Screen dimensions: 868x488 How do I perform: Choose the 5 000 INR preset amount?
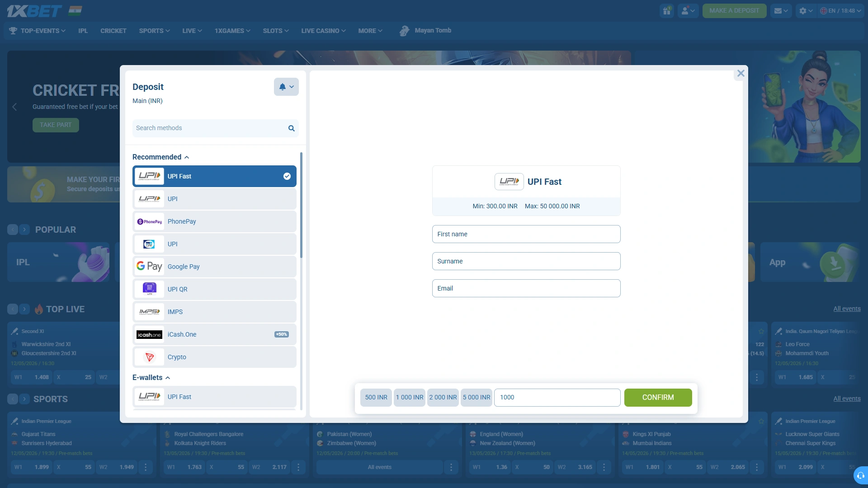pyautogui.click(x=476, y=398)
